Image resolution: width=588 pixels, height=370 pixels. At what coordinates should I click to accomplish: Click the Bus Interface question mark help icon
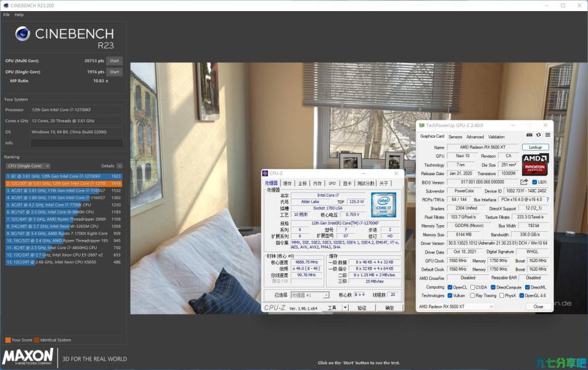point(547,200)
